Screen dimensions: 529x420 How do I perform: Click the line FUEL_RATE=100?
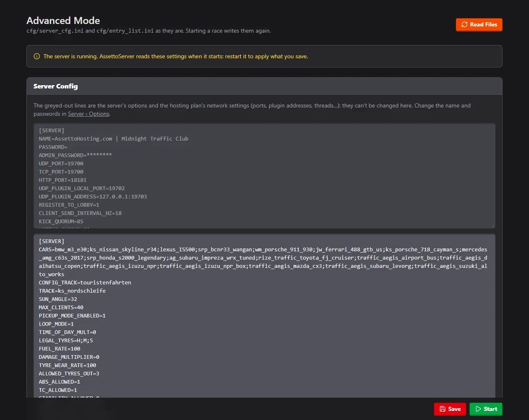[60, 348]
